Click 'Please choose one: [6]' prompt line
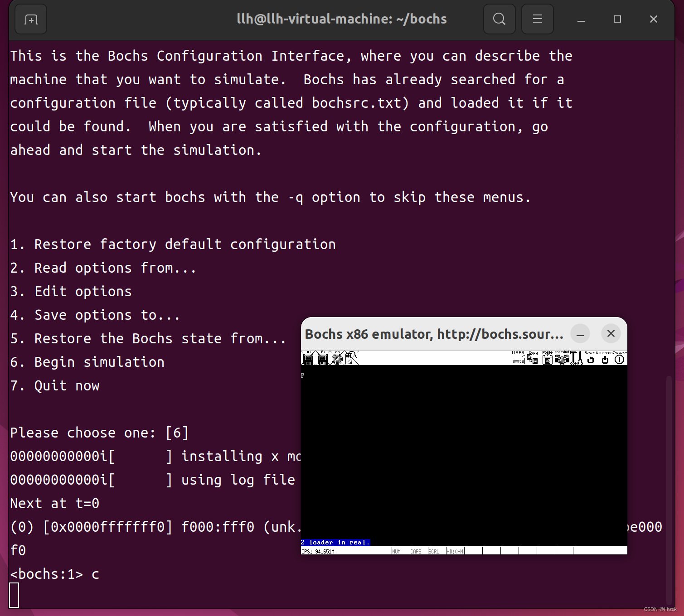 [x=99, y=433]
